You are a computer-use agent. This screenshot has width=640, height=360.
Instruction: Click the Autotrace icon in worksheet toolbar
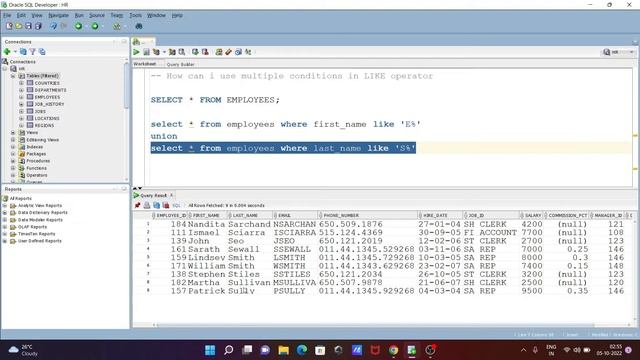coord(172,52)
